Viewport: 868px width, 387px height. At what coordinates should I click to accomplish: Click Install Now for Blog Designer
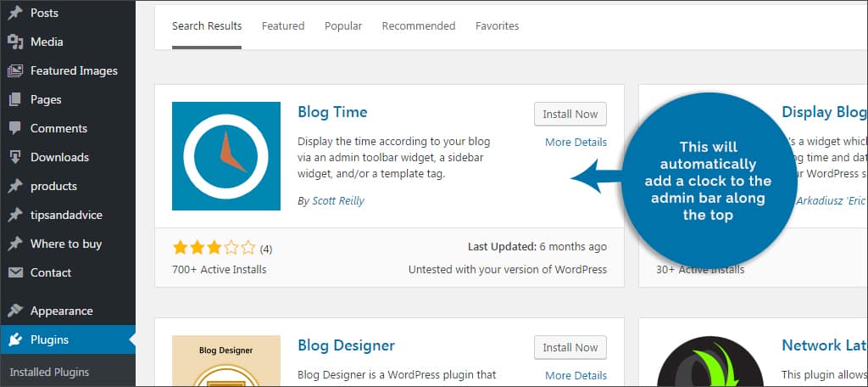(x=570, y=348)
